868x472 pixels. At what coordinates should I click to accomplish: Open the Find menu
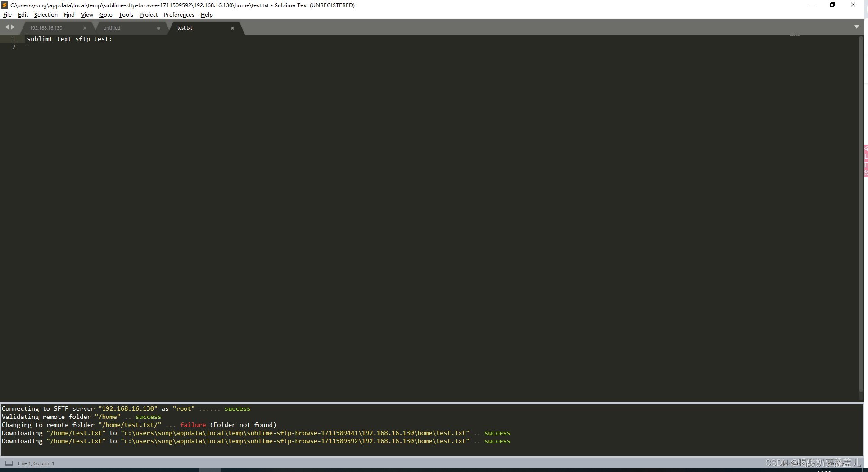click(x=69, y=15)
